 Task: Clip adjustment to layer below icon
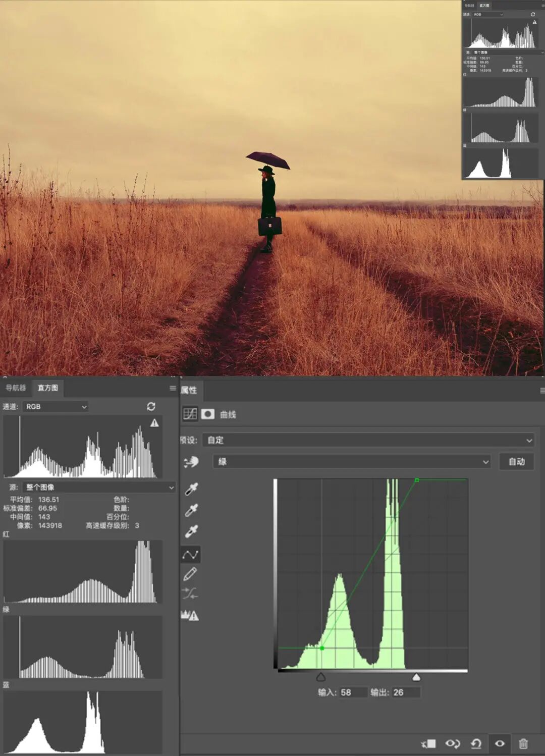(x=428, y=743)
